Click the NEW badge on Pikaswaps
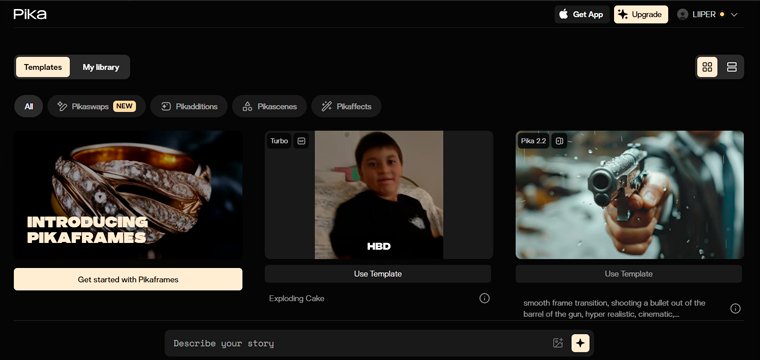This screenshot has width=760, height=360. [125, 106]
